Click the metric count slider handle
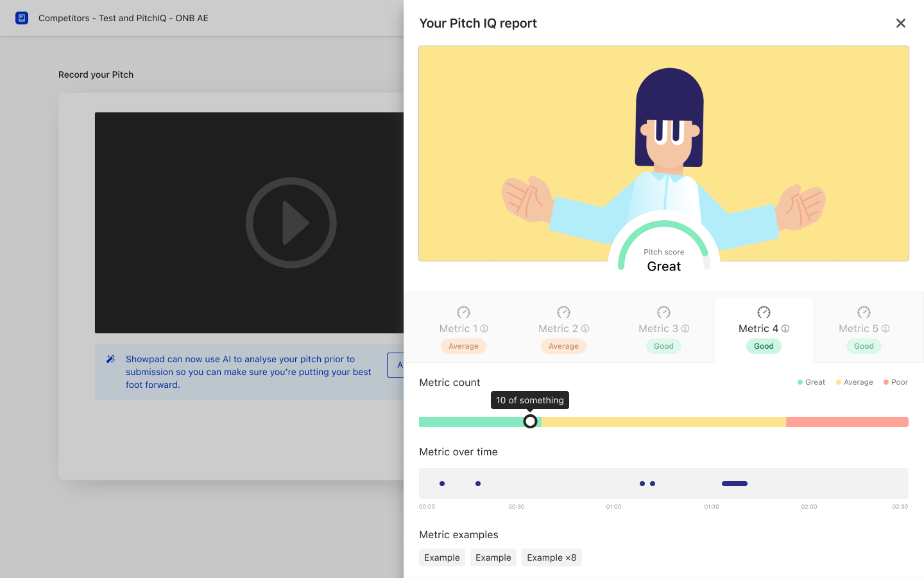The height and width of the screenshot is (578, 924). pyautogui.click(x=530, y=421)
